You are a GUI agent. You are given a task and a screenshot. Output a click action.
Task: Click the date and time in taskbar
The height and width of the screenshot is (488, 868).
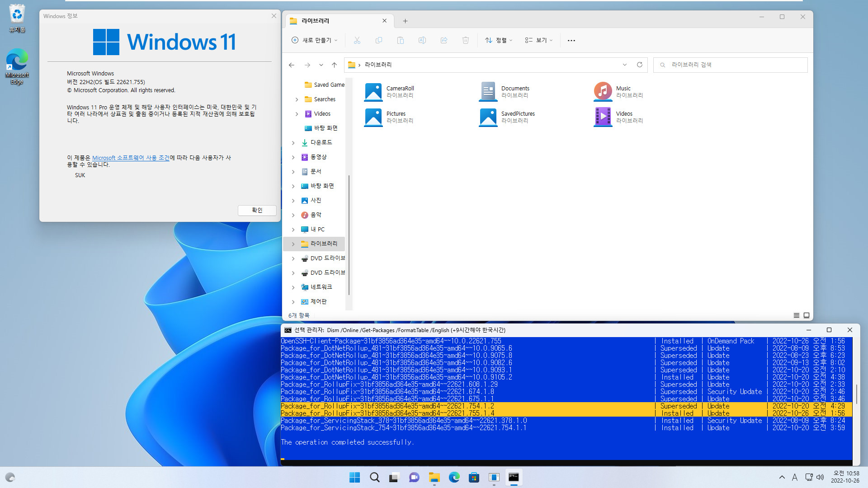click(845, 477)
